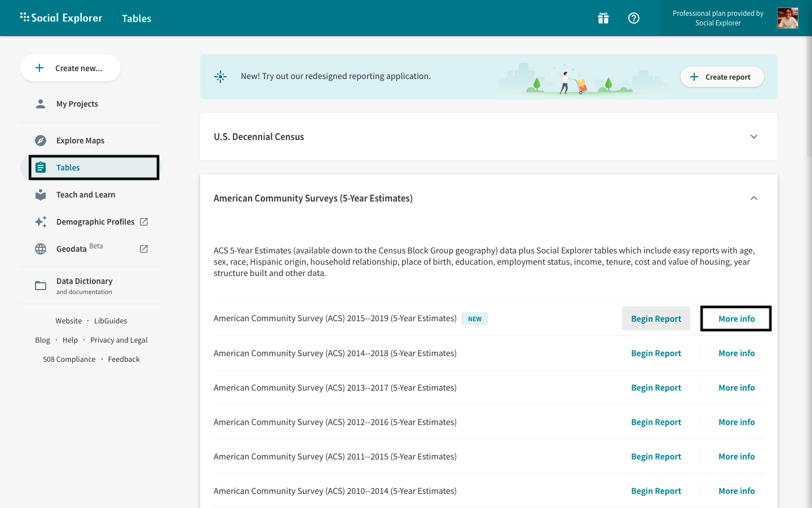This screenshot has width=812, height=508.
Task: Click the NEW badge next to ACS 2015--2019
Action: (475, 319)
